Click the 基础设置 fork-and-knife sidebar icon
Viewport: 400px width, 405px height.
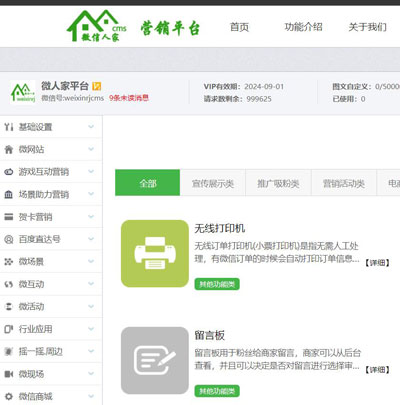coord(9,127)
